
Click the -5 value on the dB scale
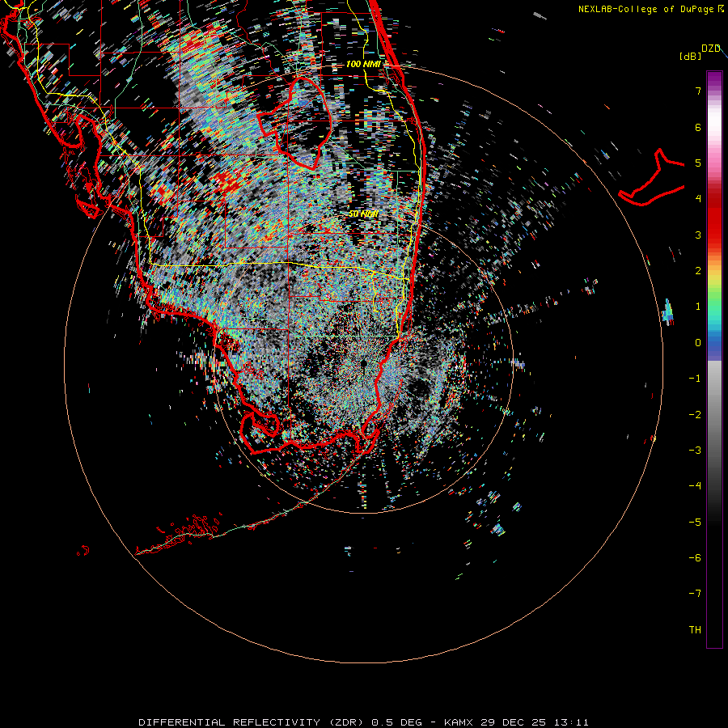click(x=695, y=523)
